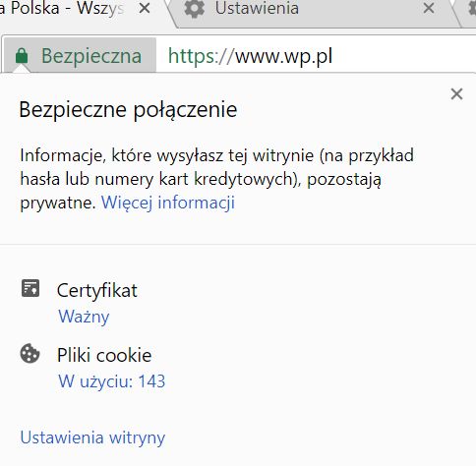Open certificate details via the Ważny link

84,317
